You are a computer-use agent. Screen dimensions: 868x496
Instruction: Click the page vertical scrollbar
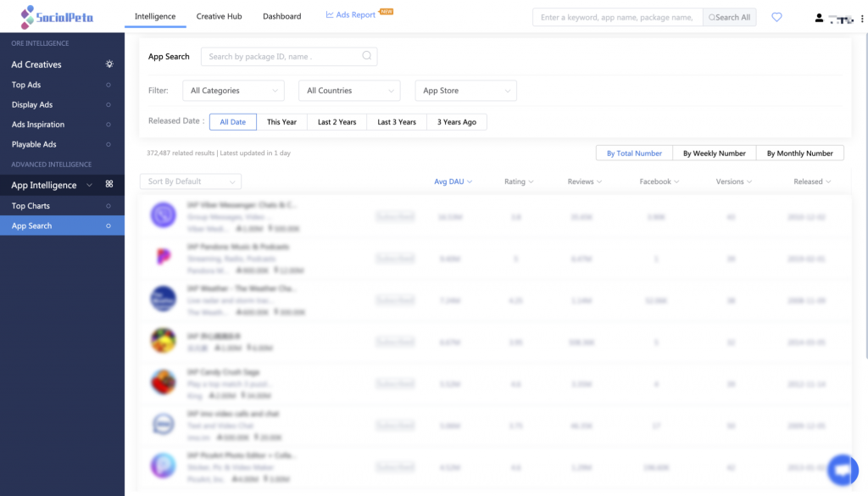point(865,194)
